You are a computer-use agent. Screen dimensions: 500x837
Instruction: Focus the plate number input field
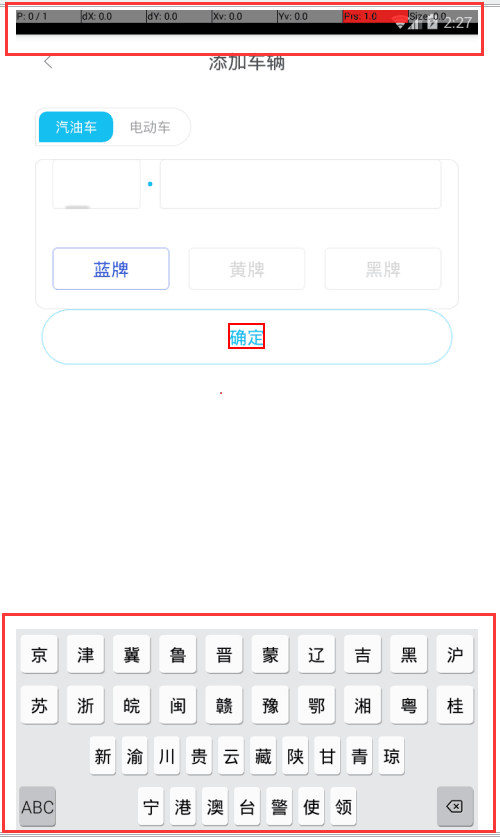(300, 184)
